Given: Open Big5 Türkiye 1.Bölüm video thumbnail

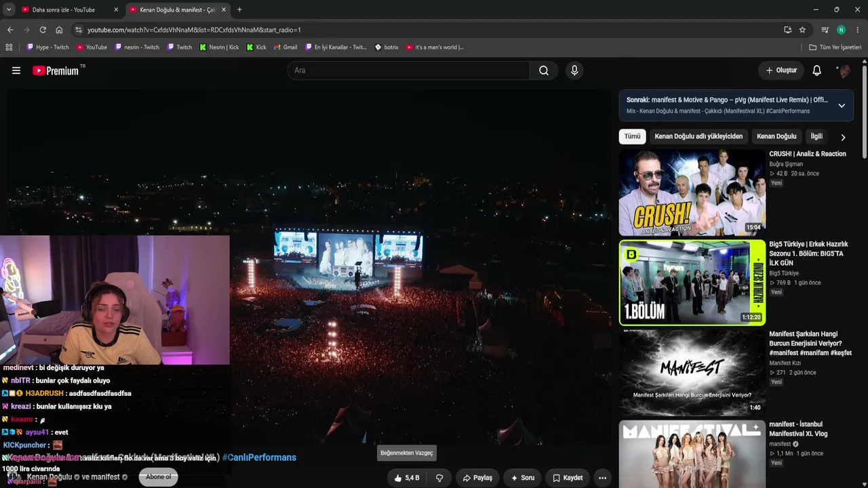Looking at the screenshot, I should [x=692, y=283].
